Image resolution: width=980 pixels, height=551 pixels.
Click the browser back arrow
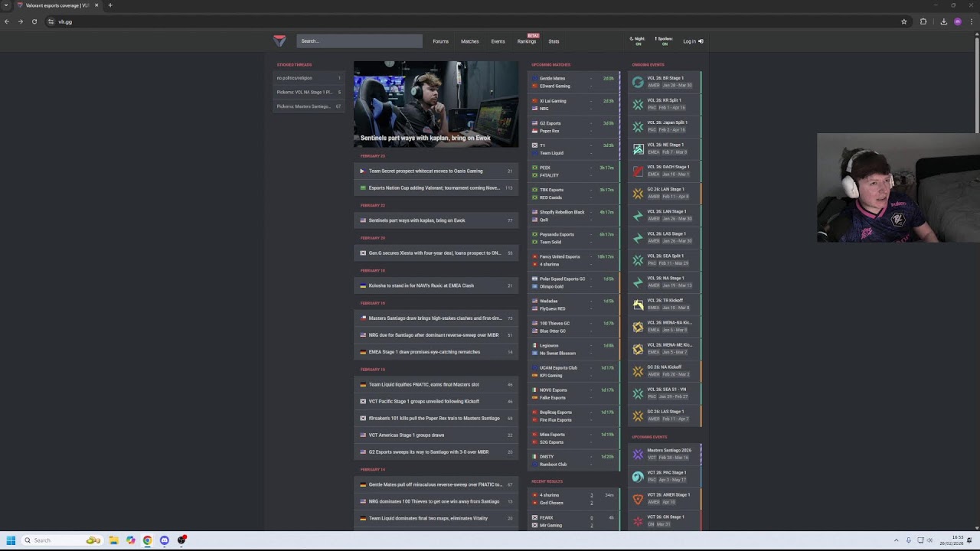(x=7, y=21)
